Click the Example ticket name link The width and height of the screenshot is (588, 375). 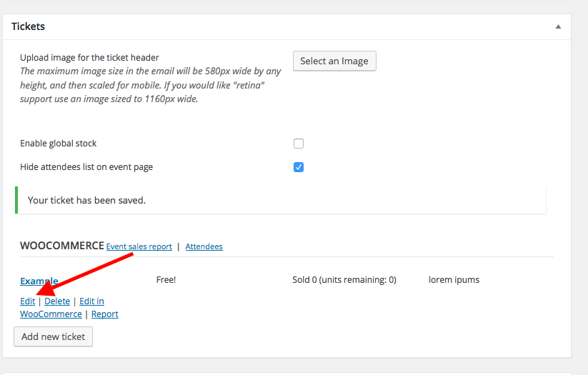pos(39,281)
